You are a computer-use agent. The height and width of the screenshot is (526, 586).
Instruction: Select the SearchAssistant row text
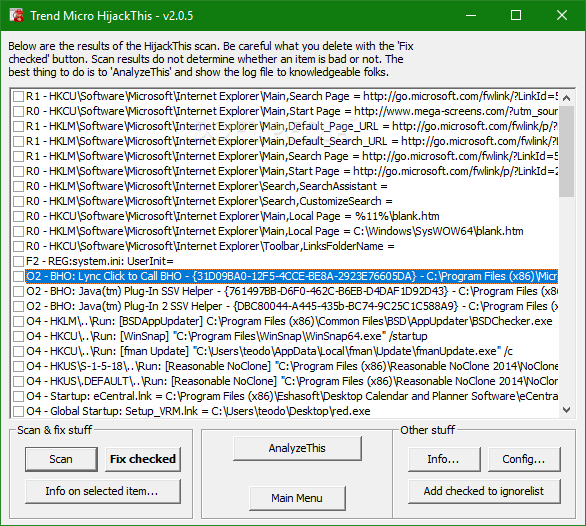click(x=207, y=186)
